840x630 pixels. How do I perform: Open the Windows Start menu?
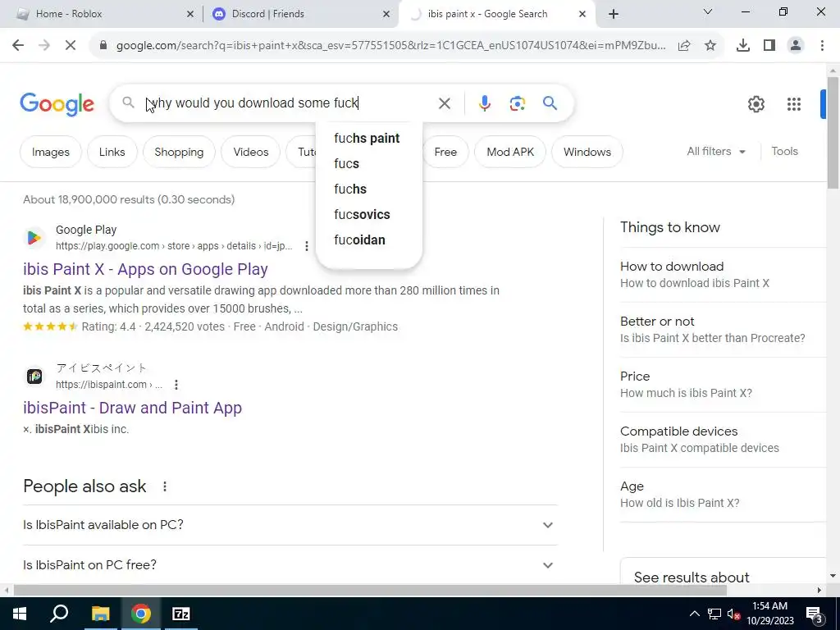click(x=20, y=614)
